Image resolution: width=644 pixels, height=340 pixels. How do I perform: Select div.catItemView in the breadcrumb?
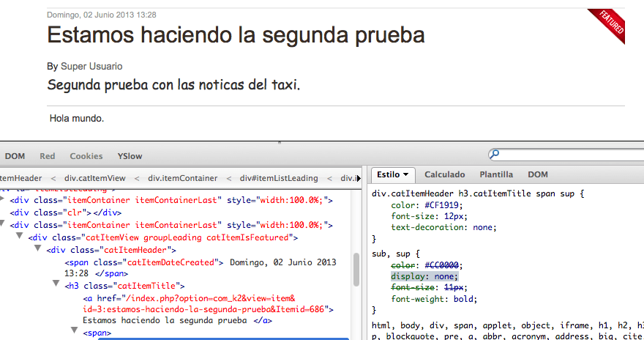pos(95,178)
